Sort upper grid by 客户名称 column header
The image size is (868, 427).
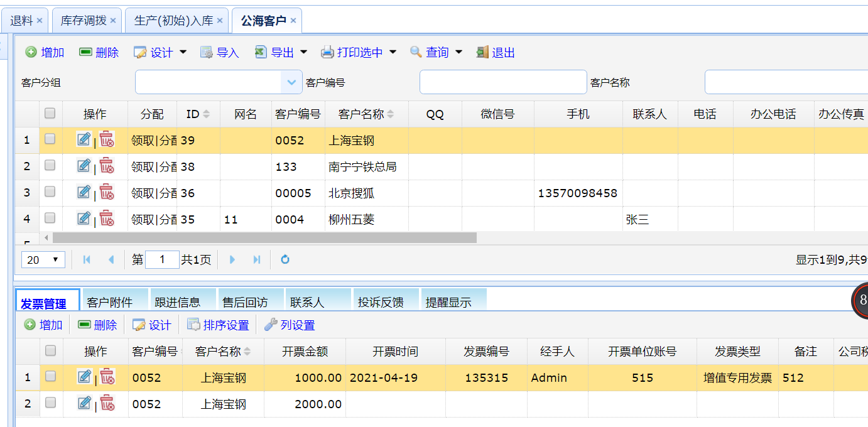[367, 114]
